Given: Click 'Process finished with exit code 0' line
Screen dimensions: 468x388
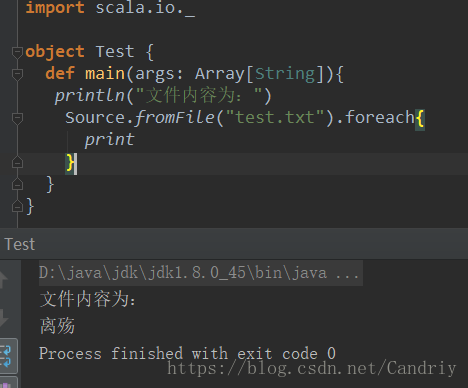Looking at the screenshot, I should pos(187,353).
